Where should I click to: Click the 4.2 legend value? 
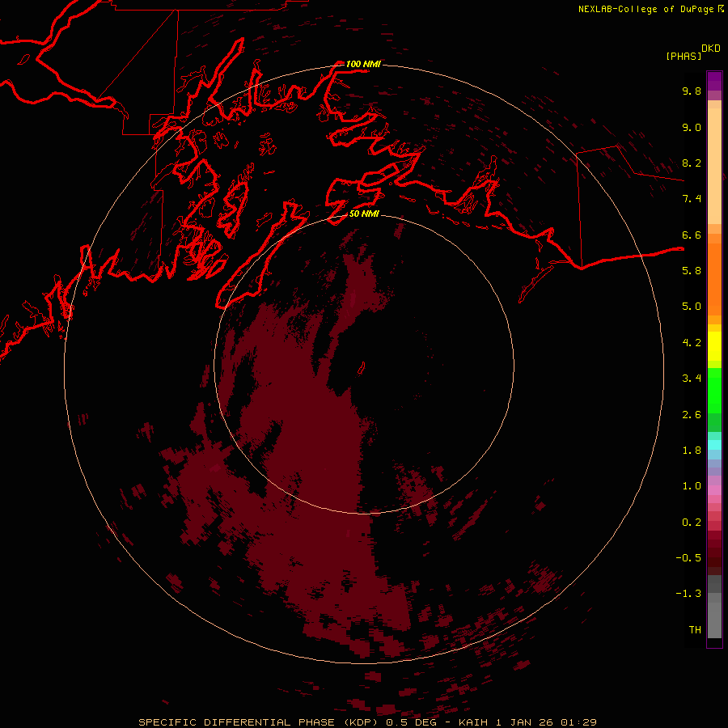(x=692, y=343)
